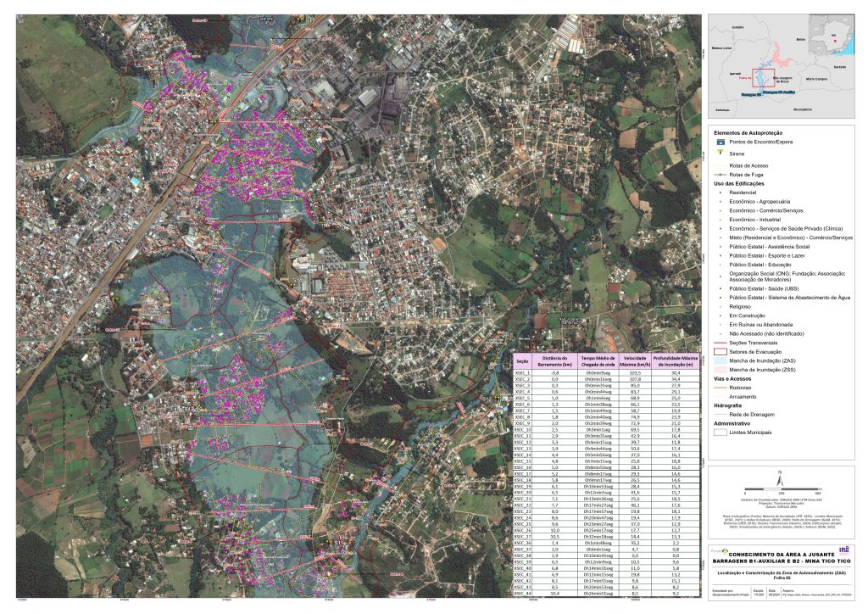
Task: Click the 'Público Estatal - Saúde (UBS)' legend entry
Action: pos(764,289)
